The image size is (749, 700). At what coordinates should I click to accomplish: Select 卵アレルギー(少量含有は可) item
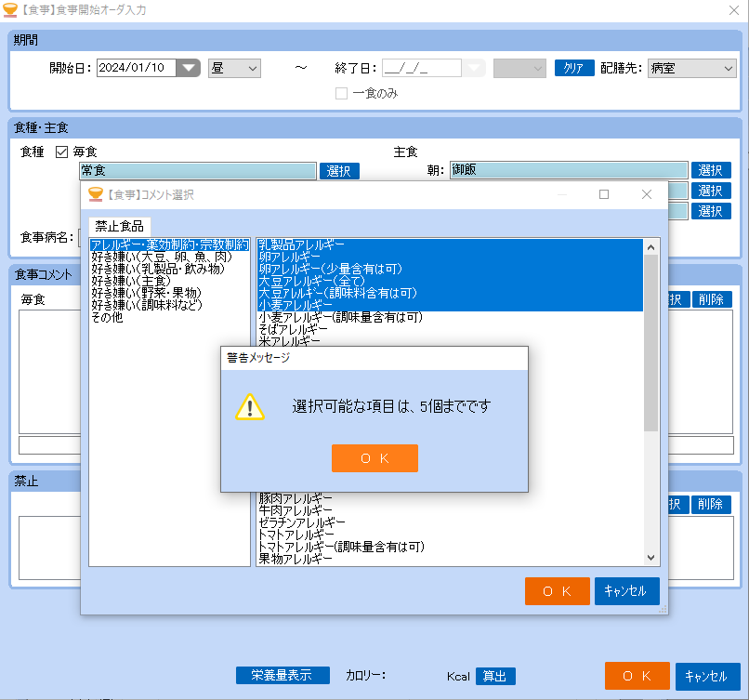(450, 269)
